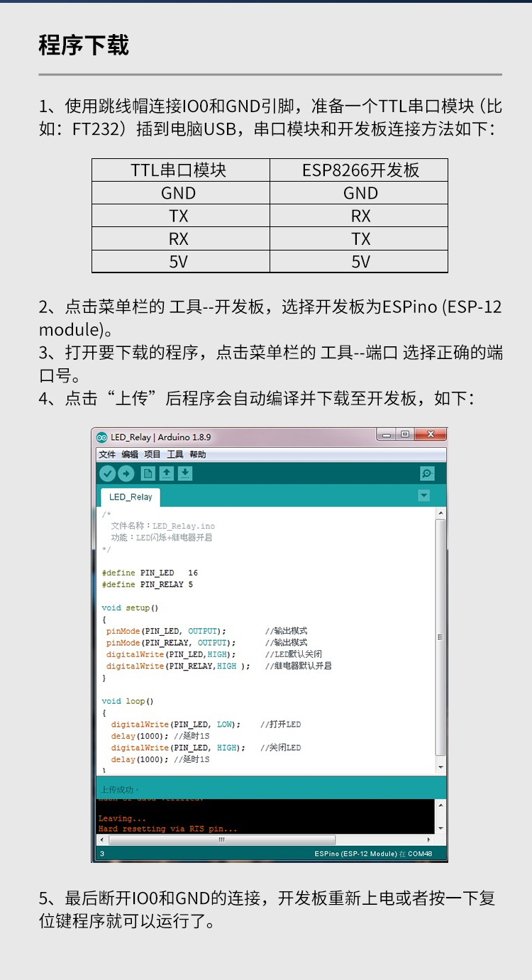
Task: Open the 编辑 menu
Action: [x=130, y=455]
